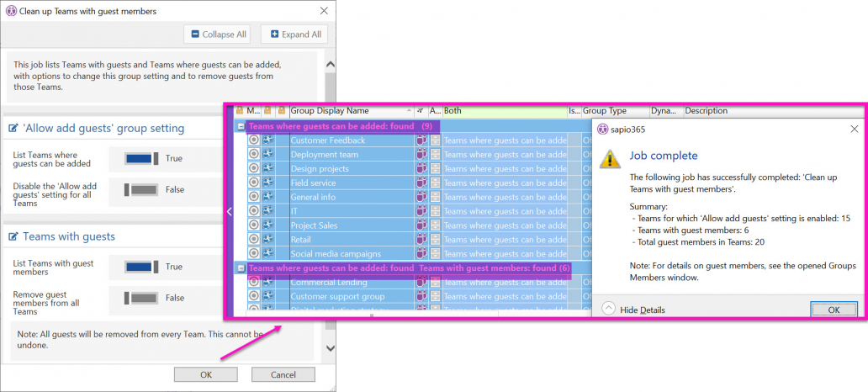Select the 'Design projects' group name cell

(x=352, y=169)
